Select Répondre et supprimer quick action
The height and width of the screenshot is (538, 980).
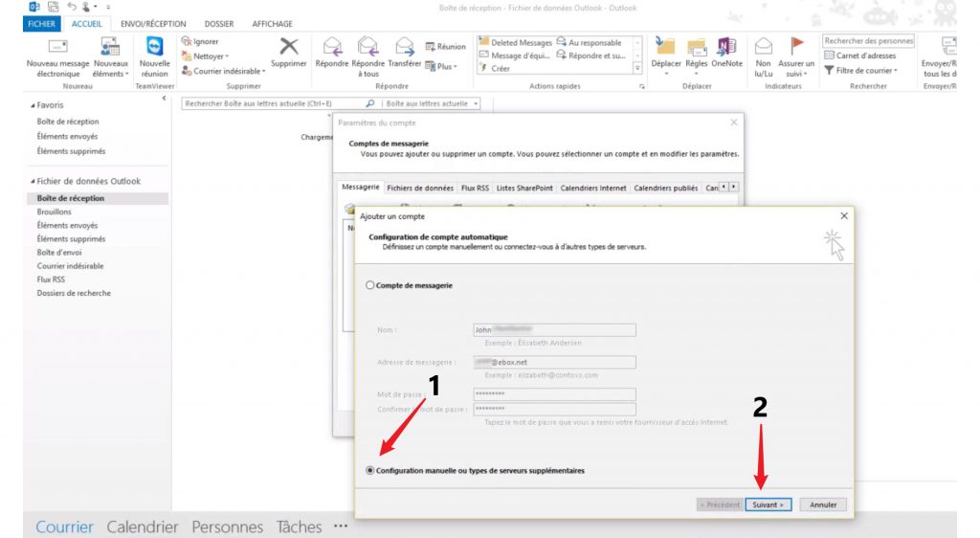tap(591, 56)
